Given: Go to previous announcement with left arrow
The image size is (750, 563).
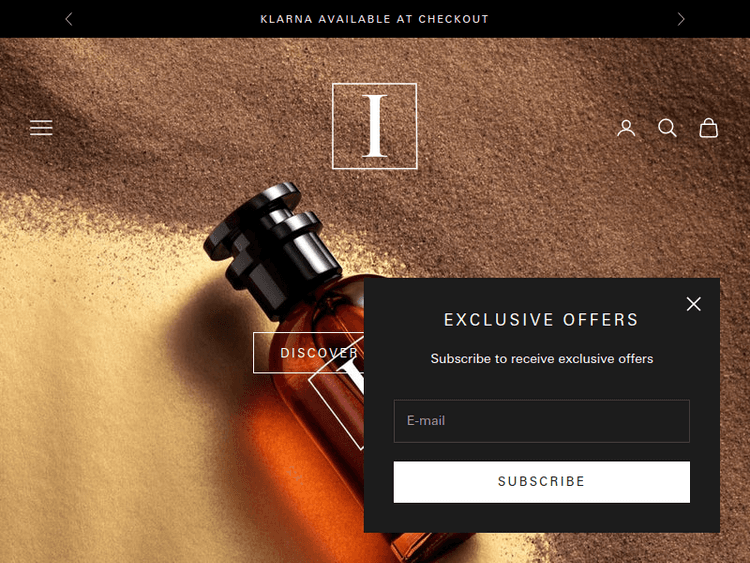Looking at the screenshot, I should [x=69, y=19].
